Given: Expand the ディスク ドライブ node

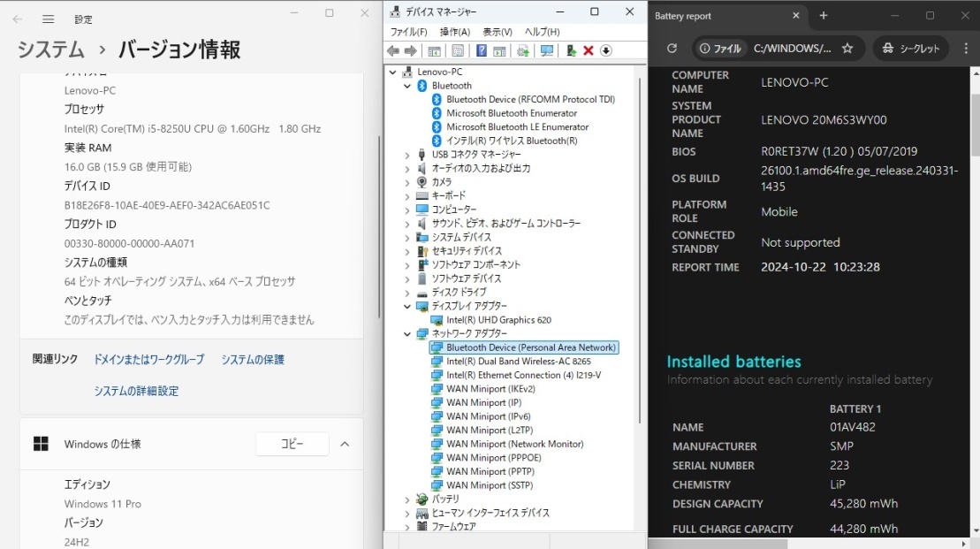Looking at the screenshot, I should [407, 293].
